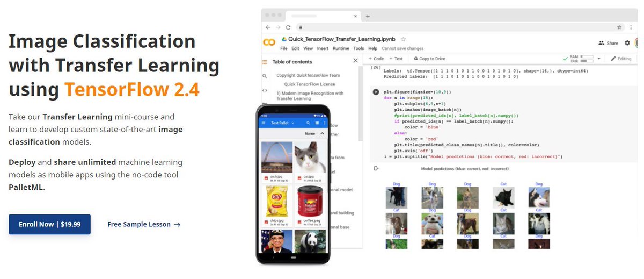Close the Table of contents panel
This screenshot has height=279, width=644.
[x=355, y=61]
